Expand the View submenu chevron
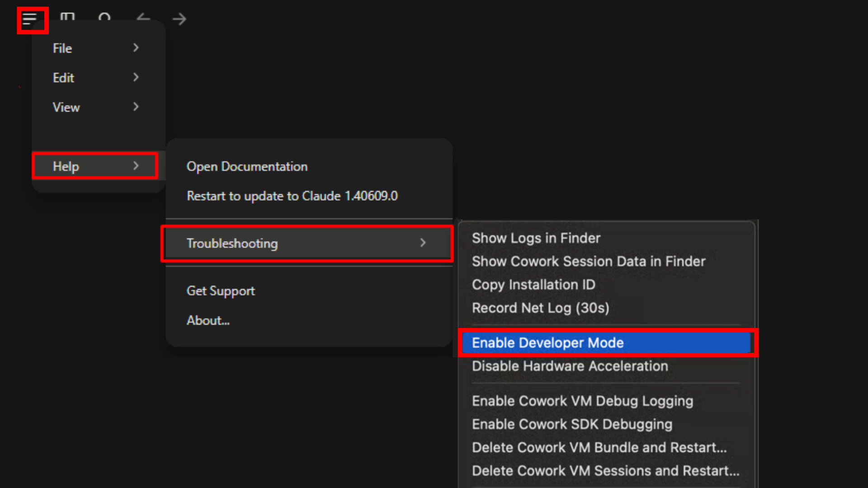The width and height of the screenshot is (868, 488). click(x=136, y=107)
